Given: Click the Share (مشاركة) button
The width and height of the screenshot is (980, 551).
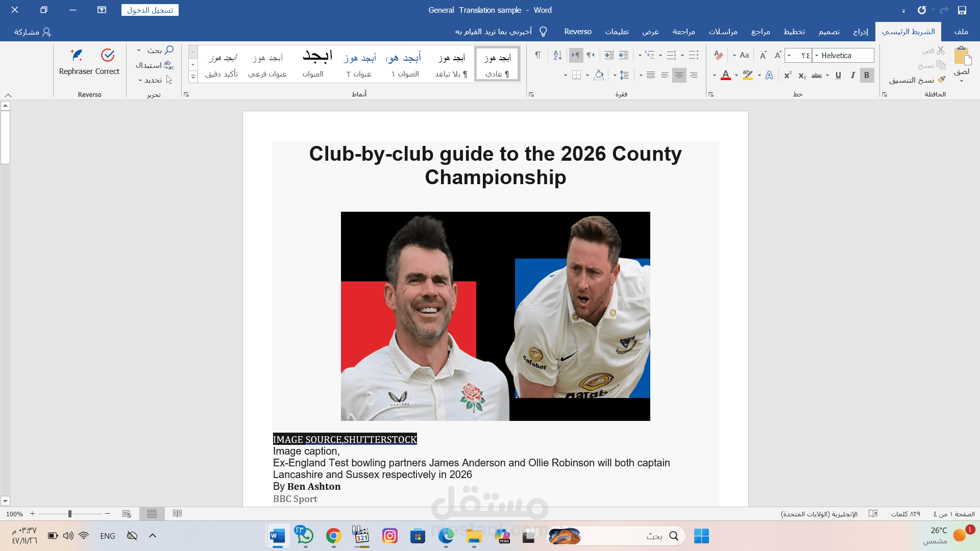Looking at the screenshot, I should (x=33, y=32).
